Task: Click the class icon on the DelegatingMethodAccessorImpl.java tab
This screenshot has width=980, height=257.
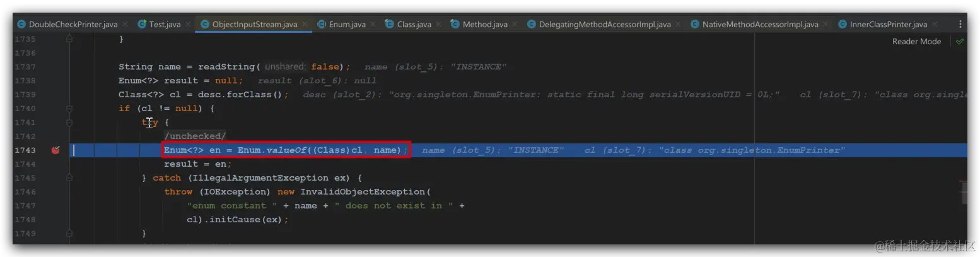Action: (x=531, y=25)
